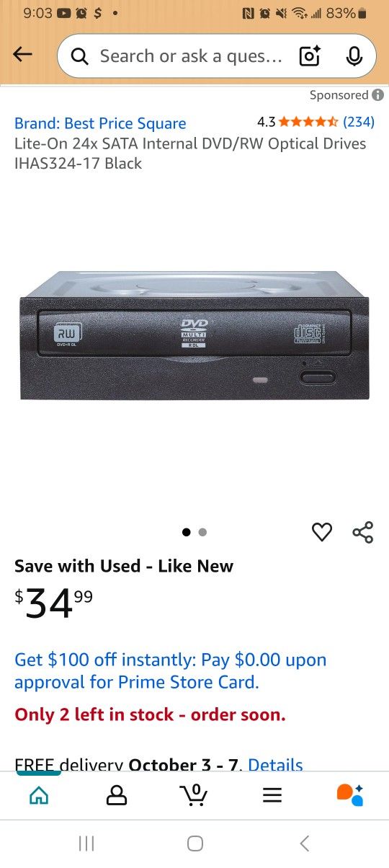Screen dimensions: 389x868
Task: Open delivery Details link
Action: click(x=275, y=765)
